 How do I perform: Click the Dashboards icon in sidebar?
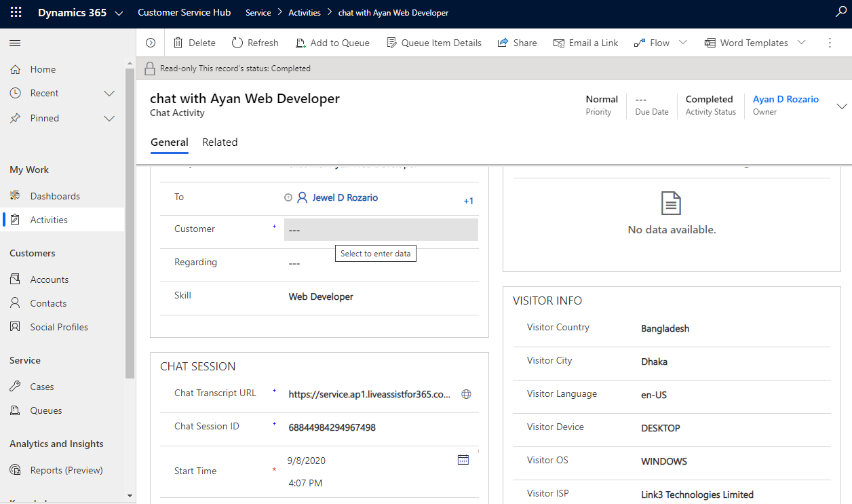click(16, 196)
